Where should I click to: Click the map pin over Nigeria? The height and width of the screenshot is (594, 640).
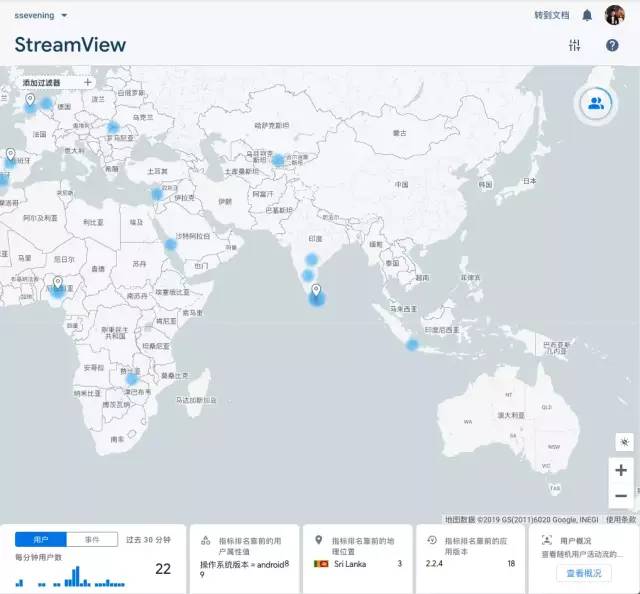click(x=58, y=282)
